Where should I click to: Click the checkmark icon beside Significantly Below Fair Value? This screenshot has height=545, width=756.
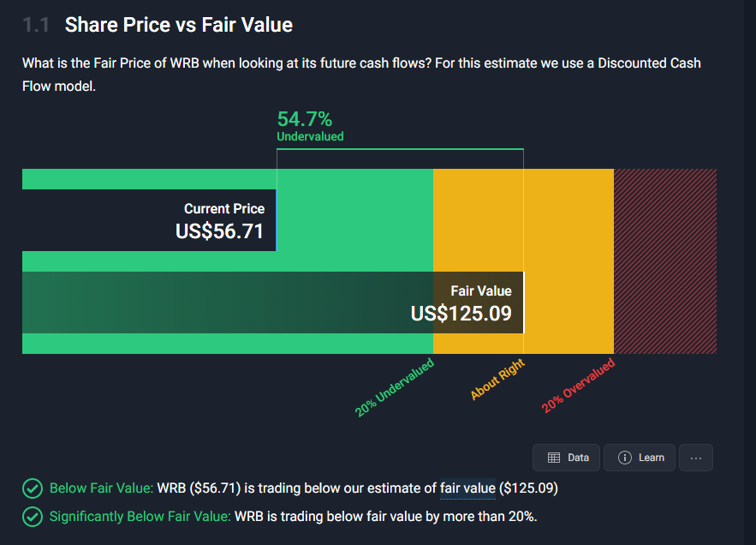tap(33, 517)
